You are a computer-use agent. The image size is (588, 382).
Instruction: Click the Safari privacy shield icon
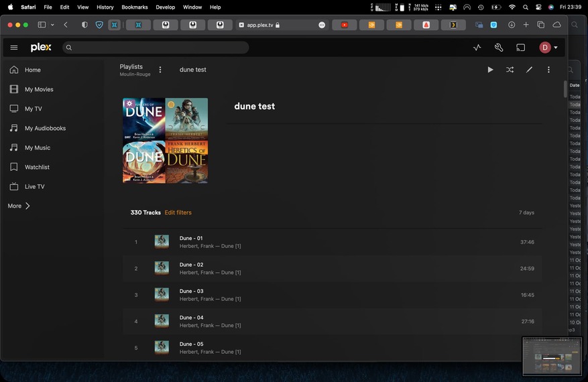coord(84,25)
